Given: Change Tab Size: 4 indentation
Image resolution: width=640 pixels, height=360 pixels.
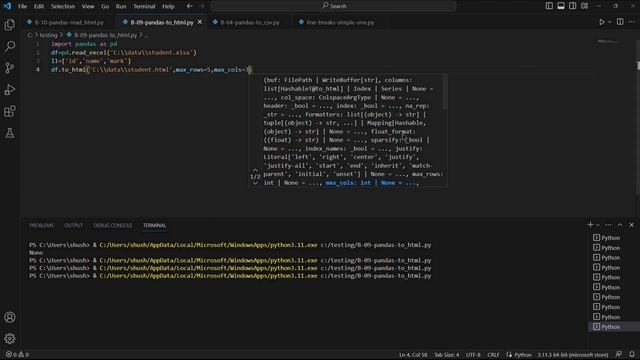Looking at the screenshot, I should 447,354.
